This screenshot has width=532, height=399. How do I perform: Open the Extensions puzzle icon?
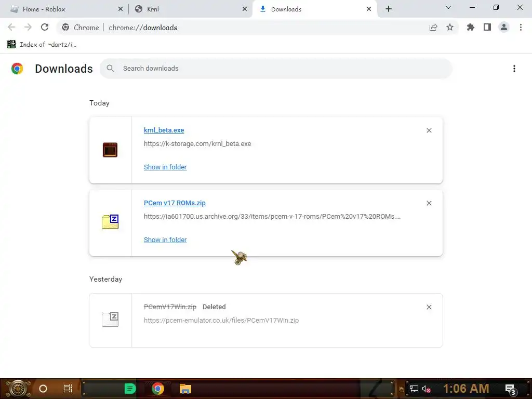(470, 27)
